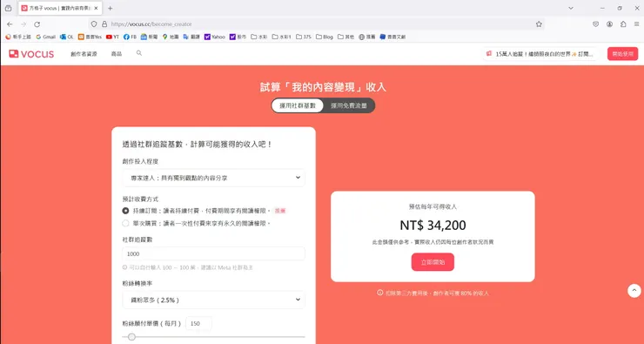Viewport: 644px width, 344px height.
Task: Select 持續訂閱 radio option
Action: pos(125,211)
